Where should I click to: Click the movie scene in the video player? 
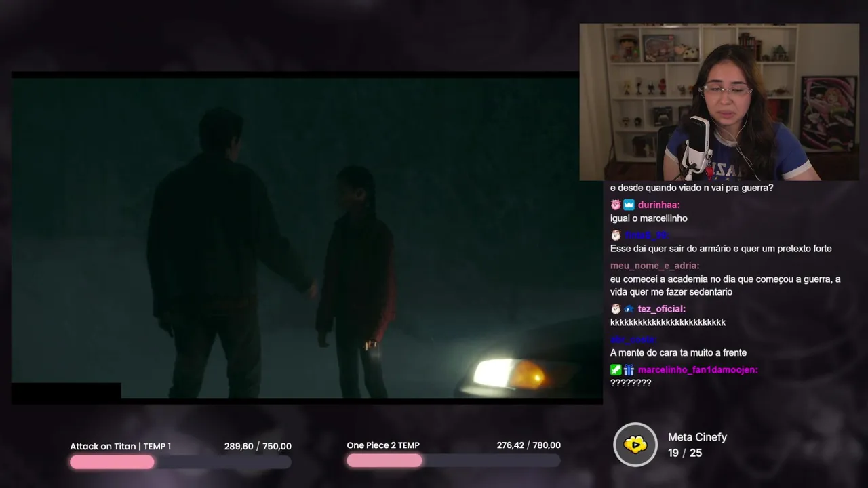pos(307,237)
